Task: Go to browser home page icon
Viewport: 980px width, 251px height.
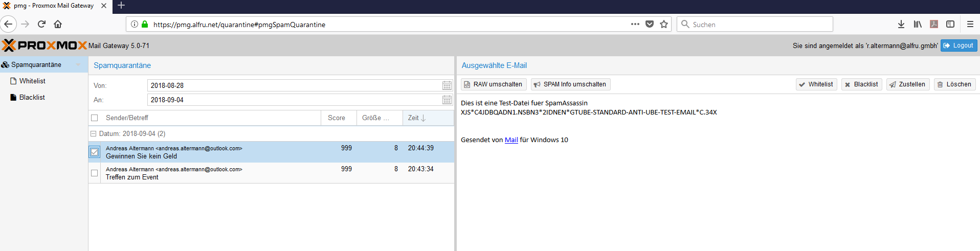Action: point(58,24)
